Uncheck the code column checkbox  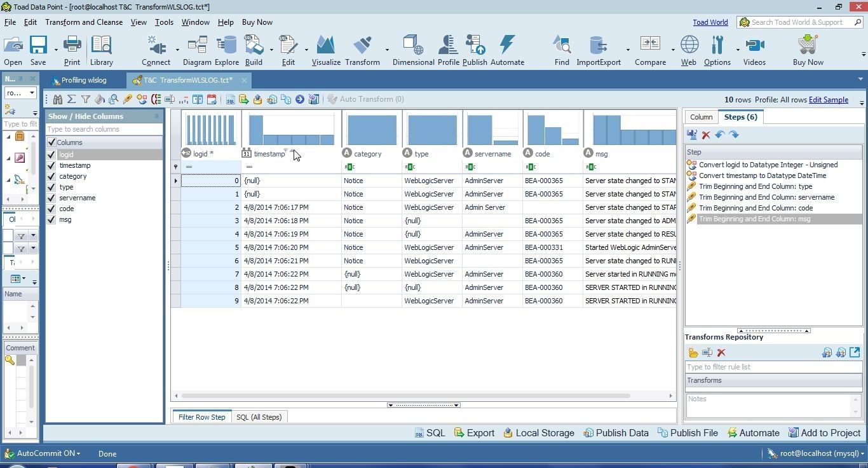pyautogui.click(x=51, y=209)
